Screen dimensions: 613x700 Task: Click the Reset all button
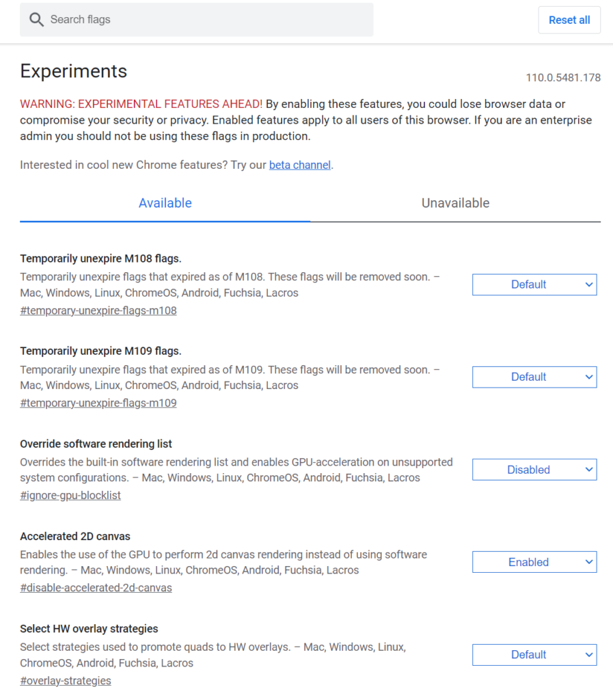pyautogui.click(x=569, y=20)
